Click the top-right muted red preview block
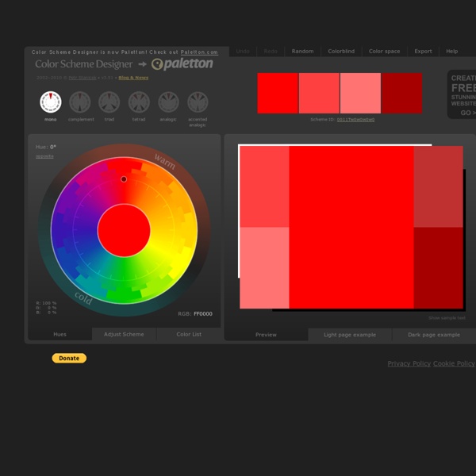Screen dimensions: 476x476 (x=439, y=186)
